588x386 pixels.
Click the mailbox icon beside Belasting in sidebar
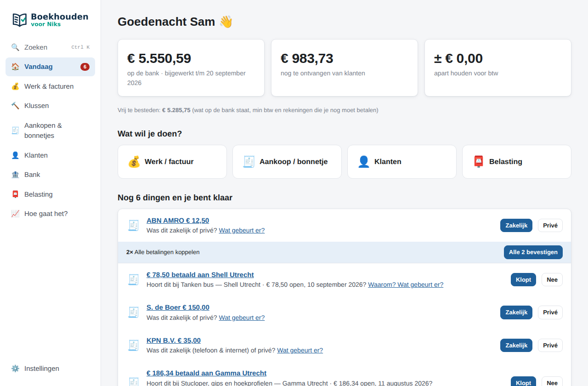[15, 194]
